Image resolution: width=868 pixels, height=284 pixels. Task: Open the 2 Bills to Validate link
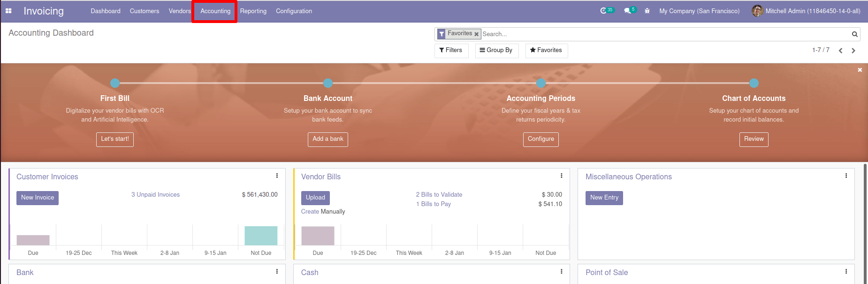point(439,195)
